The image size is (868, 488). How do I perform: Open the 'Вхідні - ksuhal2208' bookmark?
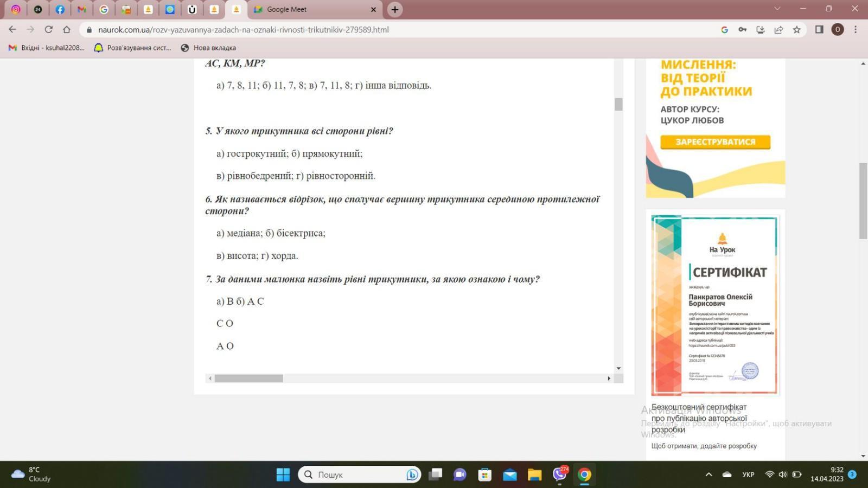47,48
